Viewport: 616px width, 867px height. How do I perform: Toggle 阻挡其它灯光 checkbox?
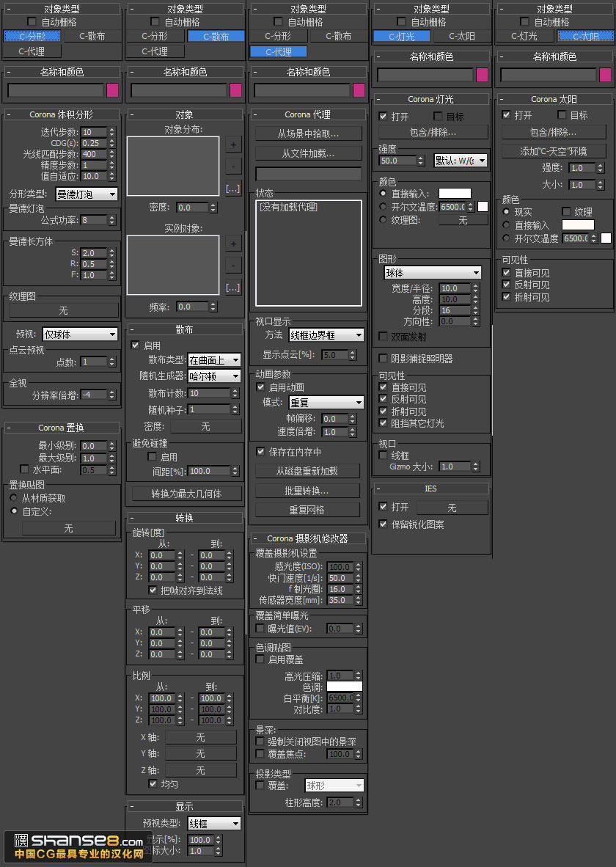[x=383, y=423]
